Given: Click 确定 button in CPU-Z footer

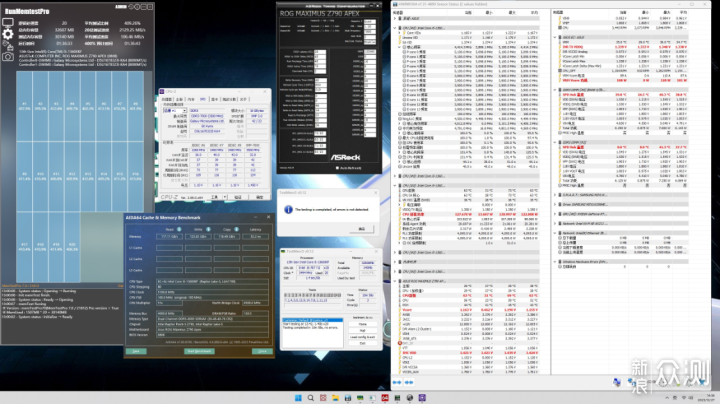Looking at the screenshot, I should pos(259,197).
